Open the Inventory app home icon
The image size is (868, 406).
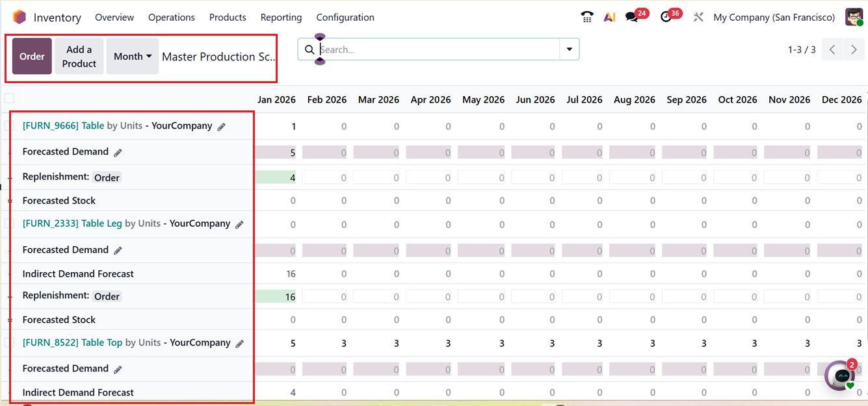click(20, 17)
